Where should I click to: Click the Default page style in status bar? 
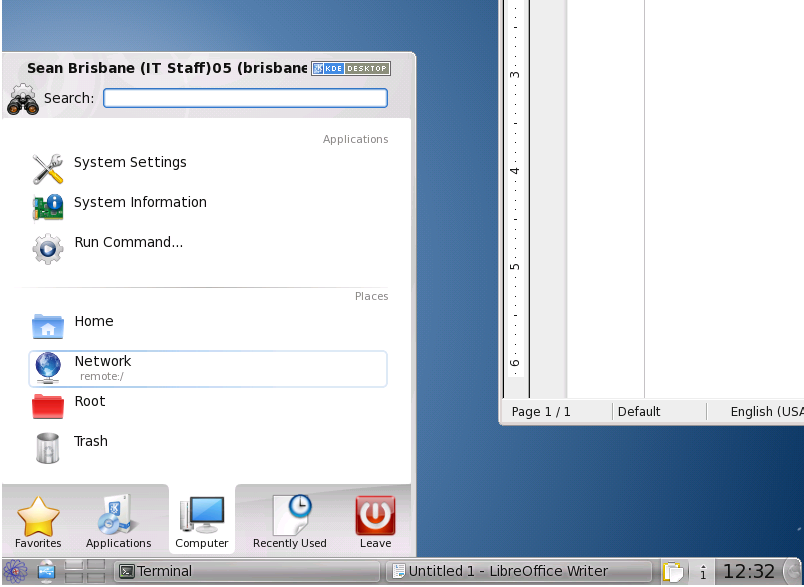[639, 412]
